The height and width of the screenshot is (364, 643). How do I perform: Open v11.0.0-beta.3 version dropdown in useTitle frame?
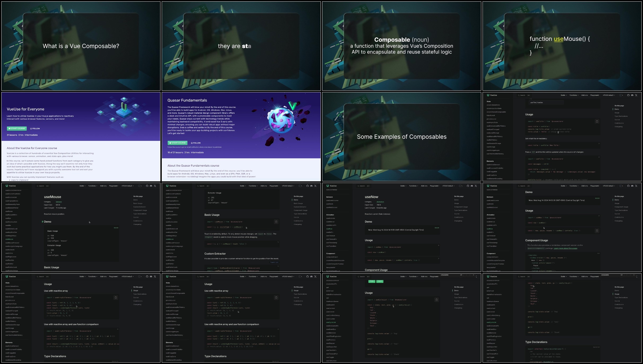tap(609, 95)
